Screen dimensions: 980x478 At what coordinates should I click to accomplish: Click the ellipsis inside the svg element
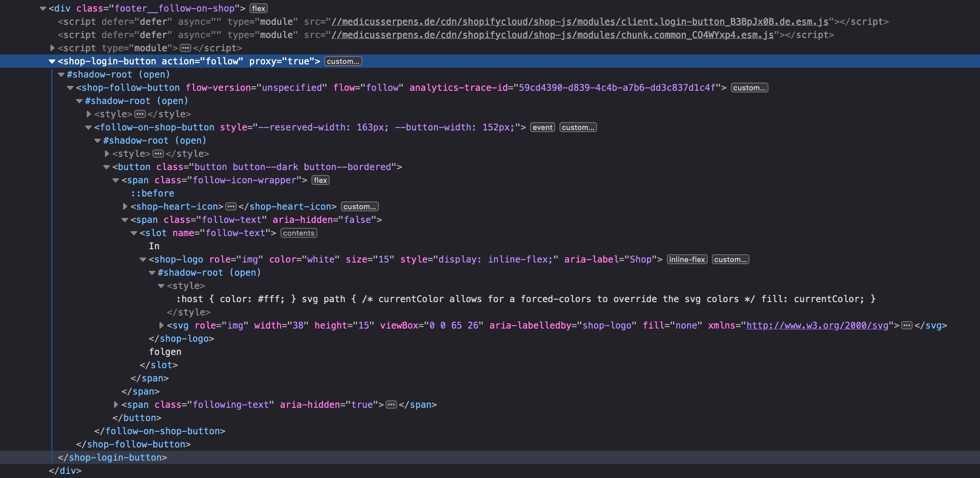click(x=906, y=325)
